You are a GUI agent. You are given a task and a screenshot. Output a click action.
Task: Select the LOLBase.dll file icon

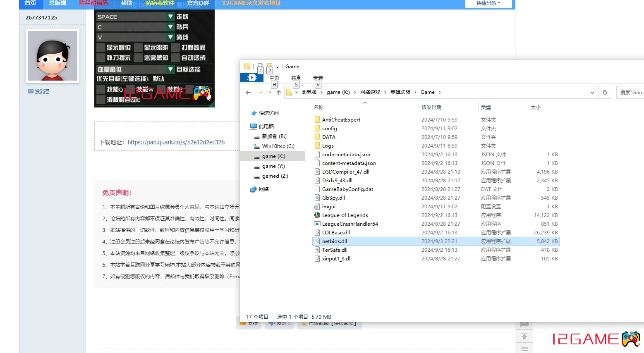[317, 232]
